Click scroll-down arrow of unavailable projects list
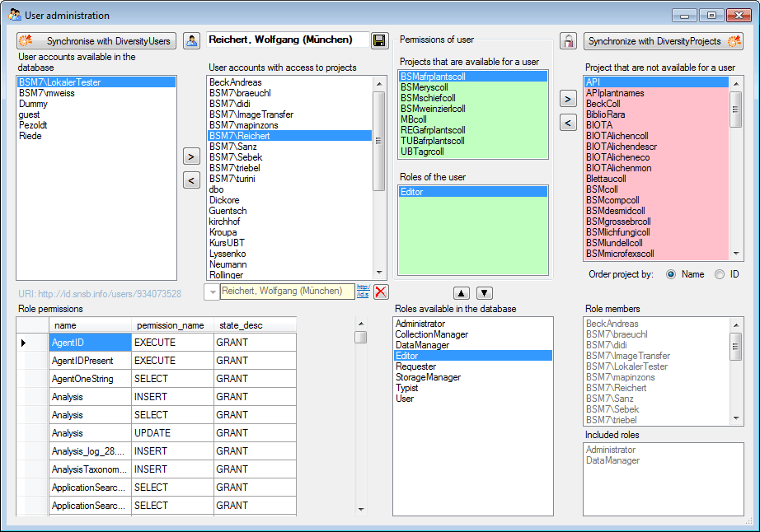This screenshot has width=760, height=532. (736, 253)
